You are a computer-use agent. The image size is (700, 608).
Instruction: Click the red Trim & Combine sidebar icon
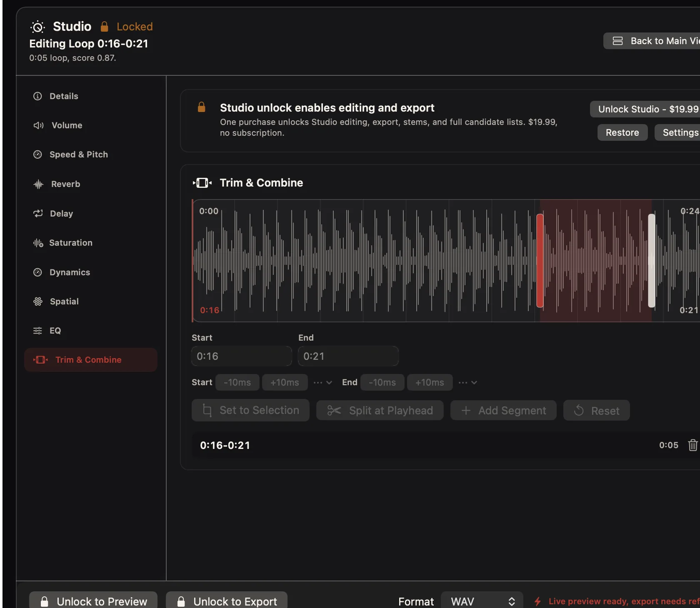[x=41, y=360]
